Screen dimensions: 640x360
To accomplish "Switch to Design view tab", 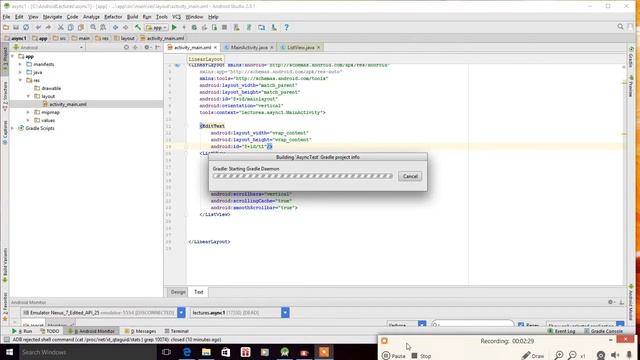I will (x=178, y=292).
